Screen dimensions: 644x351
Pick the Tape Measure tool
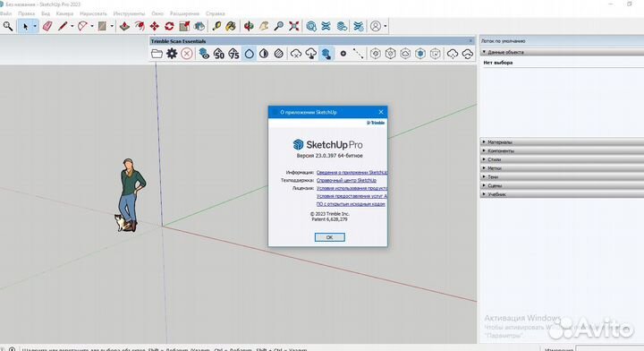tap(216, 26)
